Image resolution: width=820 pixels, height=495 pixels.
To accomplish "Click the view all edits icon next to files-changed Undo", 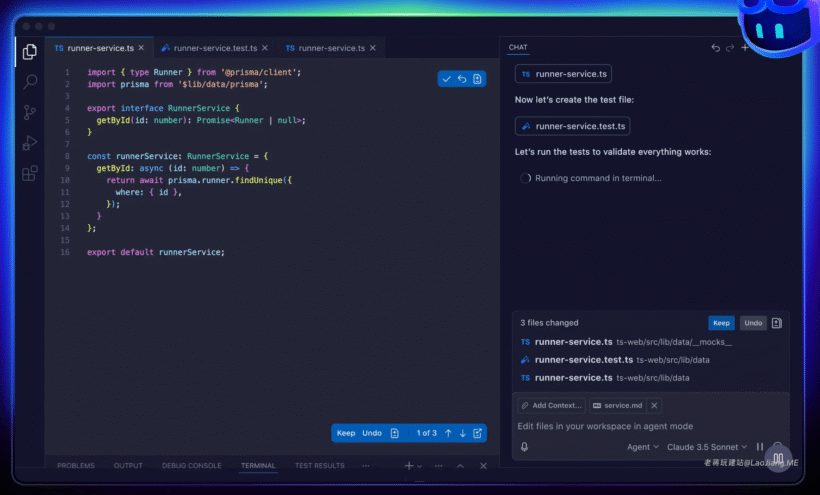I will click(x=777, y=323).
